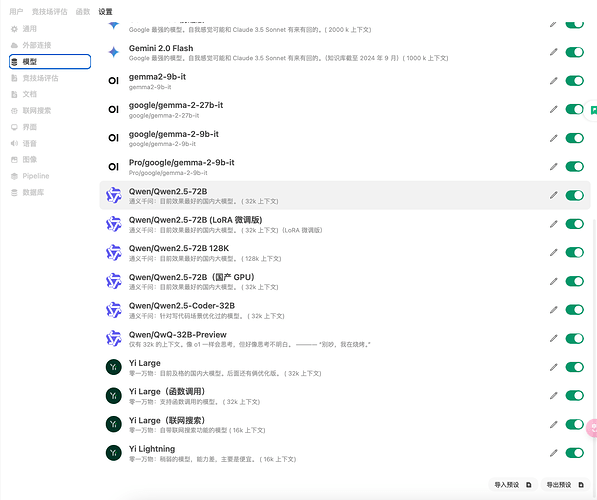Edit Yi Large（函数调用）model
597x500 pixels.
pyautogui.click(x=554, y=396)
